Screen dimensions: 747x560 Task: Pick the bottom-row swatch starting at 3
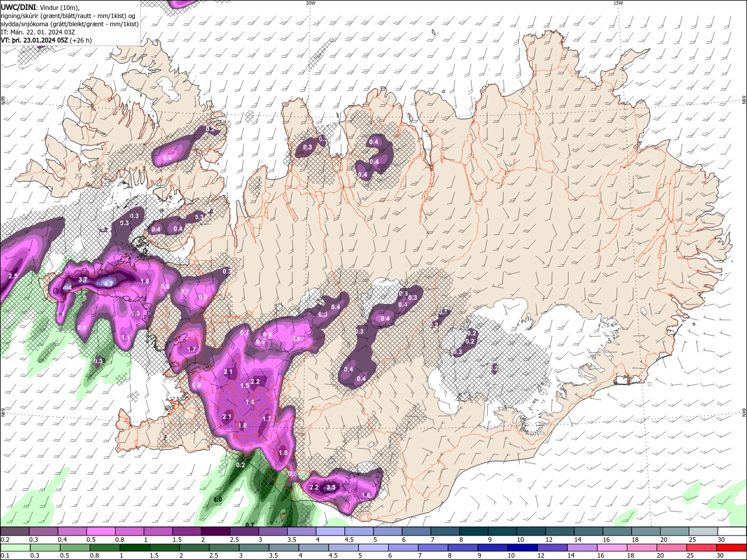click(254, 548)
